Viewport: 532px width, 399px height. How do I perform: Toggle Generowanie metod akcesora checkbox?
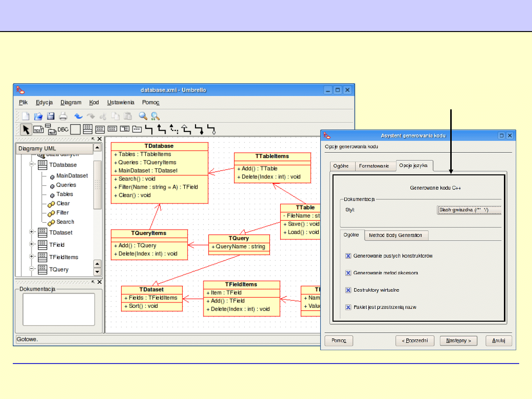point(348,273)
